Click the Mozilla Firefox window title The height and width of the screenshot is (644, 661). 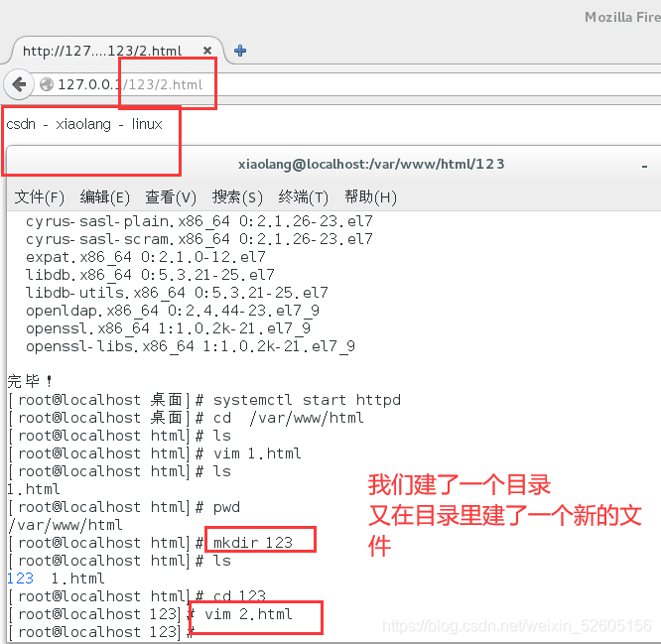tap(622, 17)
